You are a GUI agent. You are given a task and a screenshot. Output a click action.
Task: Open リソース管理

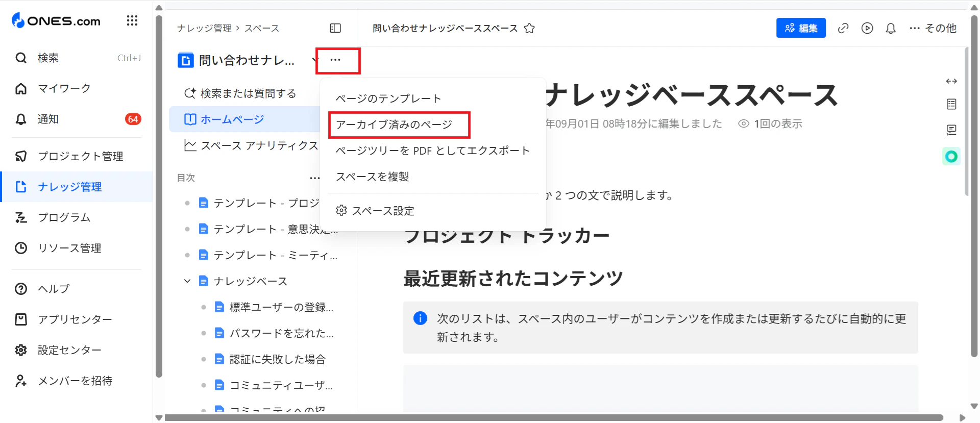coord(77,248)
